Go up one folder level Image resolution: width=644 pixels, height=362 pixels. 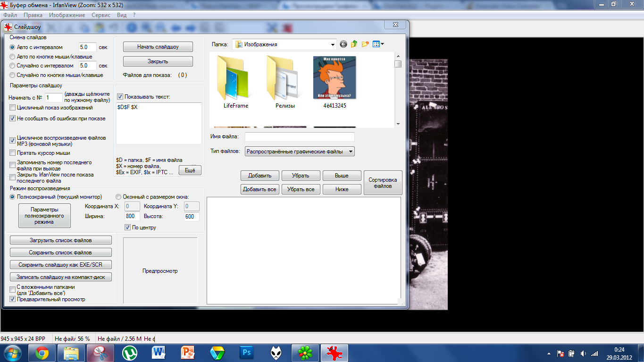pos(354,44)
